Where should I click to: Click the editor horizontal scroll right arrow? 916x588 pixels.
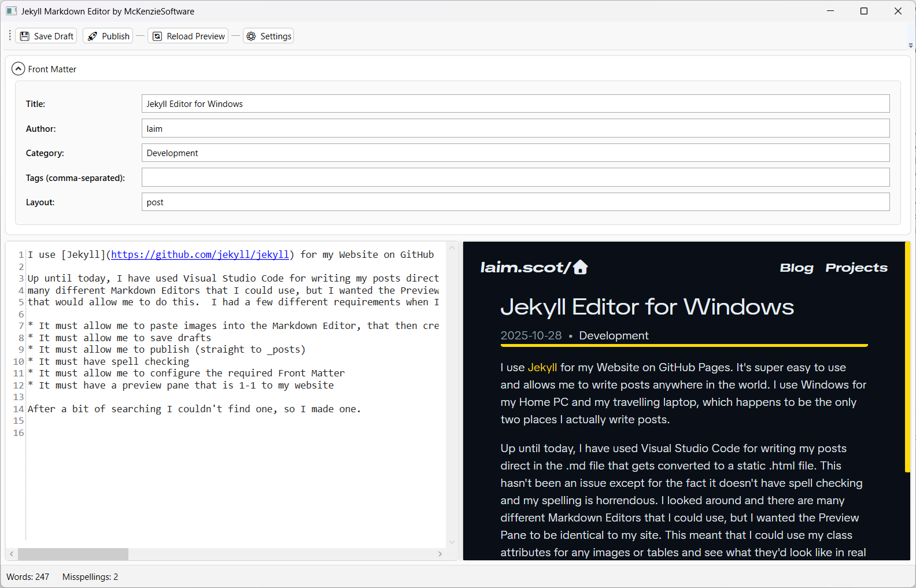(x=440, y=554)
